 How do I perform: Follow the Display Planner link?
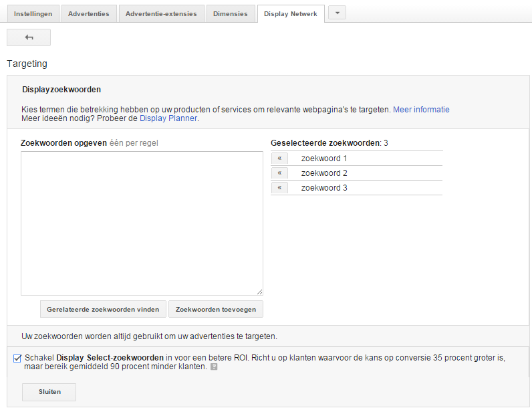coord(168,118)
